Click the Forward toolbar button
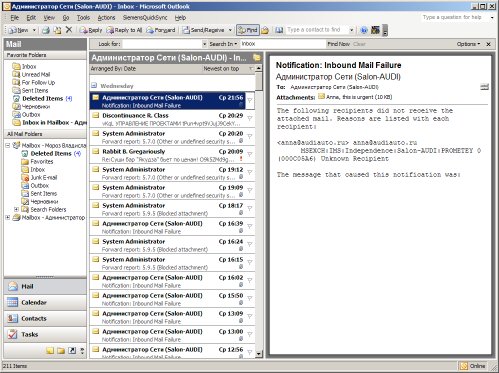This screenshot has width=499, height=373. tap(161, 30)
